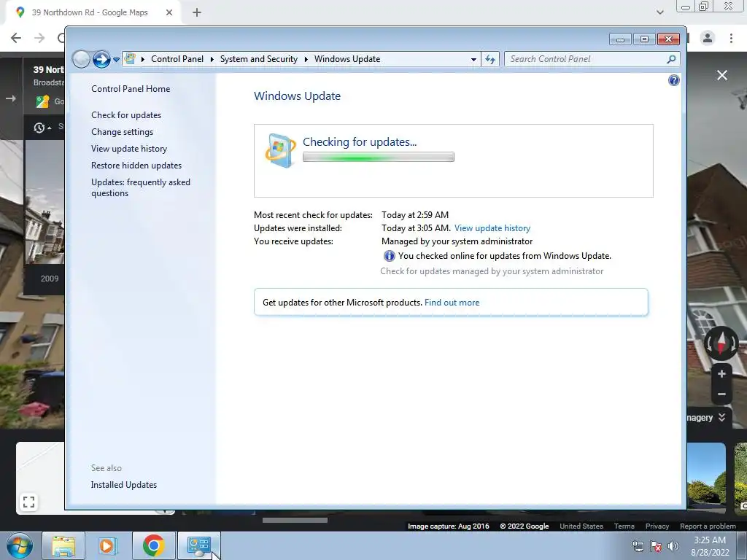Open Street View time history clock

[39, 128]
